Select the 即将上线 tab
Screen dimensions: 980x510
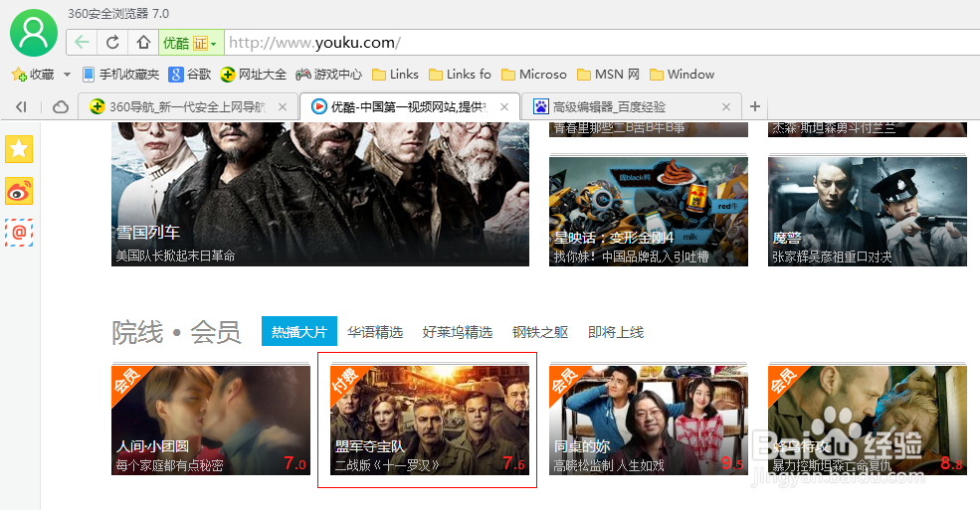616,332
